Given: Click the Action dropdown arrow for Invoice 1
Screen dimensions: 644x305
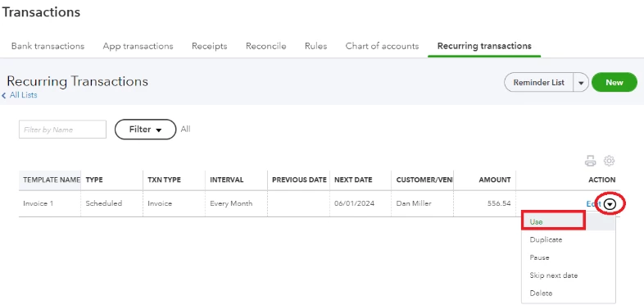Looking at the screenshot, I should click(x=610, y=204).
